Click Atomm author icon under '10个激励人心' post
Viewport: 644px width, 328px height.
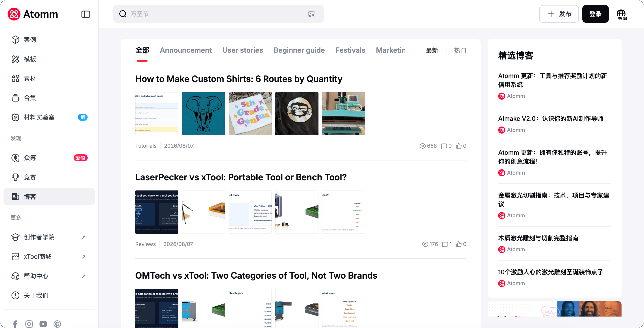(x=502, y=284)
